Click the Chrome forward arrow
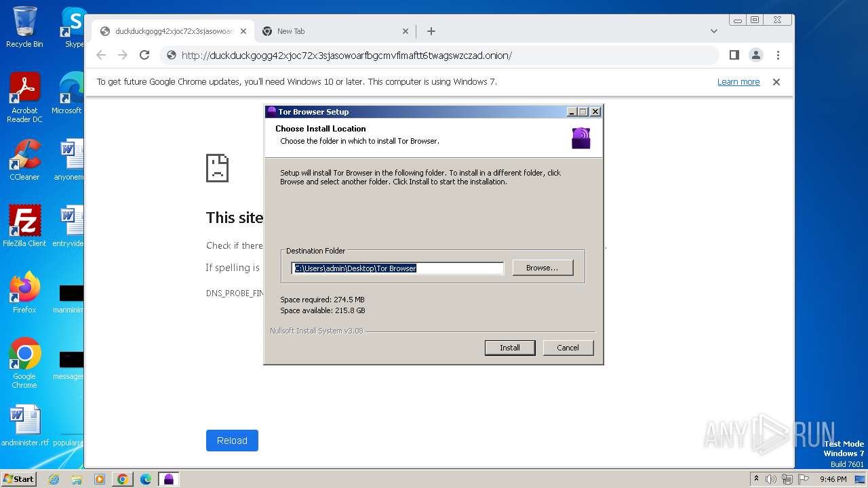The image size is (868, 488). coord(123,56)
